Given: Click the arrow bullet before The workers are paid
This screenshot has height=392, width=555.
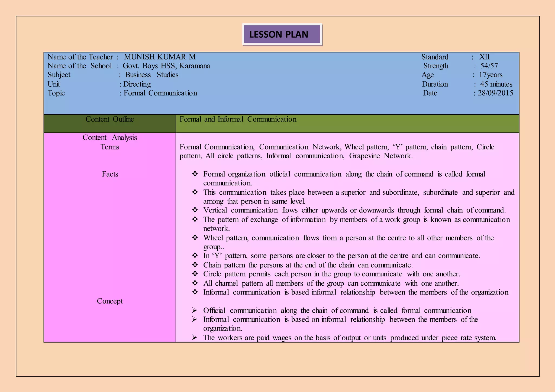Looking at the screenshot, I should [194, 338].
